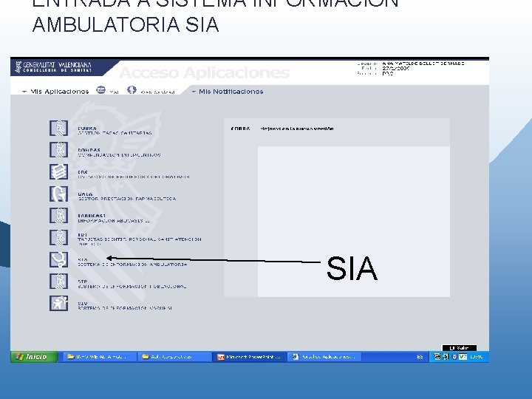Switch to the second folder taskbar item
This screenshot has width=532, height=399.
click(x=174, y=357)
